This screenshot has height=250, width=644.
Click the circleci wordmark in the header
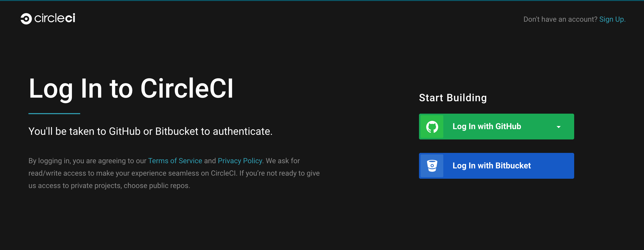(x=55, y=18)
